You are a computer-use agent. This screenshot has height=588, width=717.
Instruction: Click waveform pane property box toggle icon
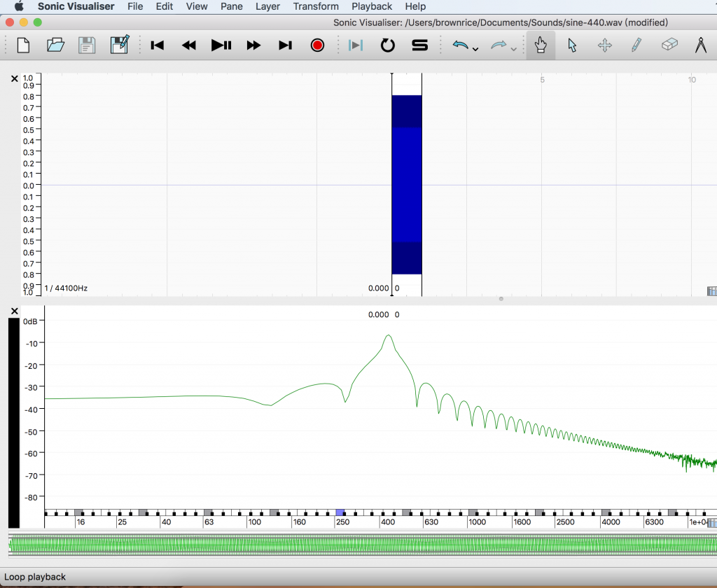pyautogui.click(x=712, y=291)
